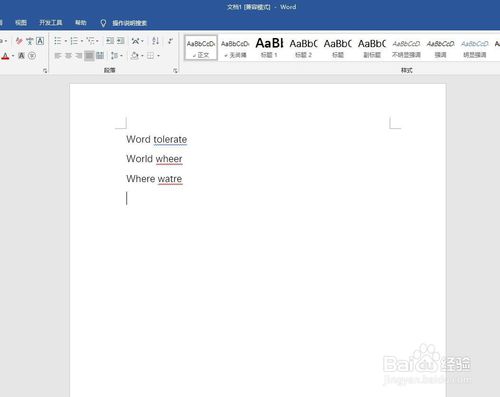Click the bullet list icon

coord(58,41)
